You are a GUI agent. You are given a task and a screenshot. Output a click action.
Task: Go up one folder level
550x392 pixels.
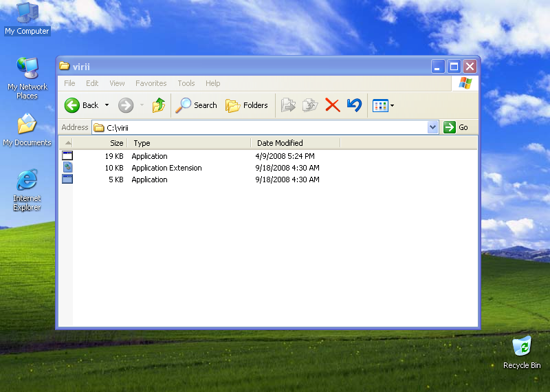[159, 105]
